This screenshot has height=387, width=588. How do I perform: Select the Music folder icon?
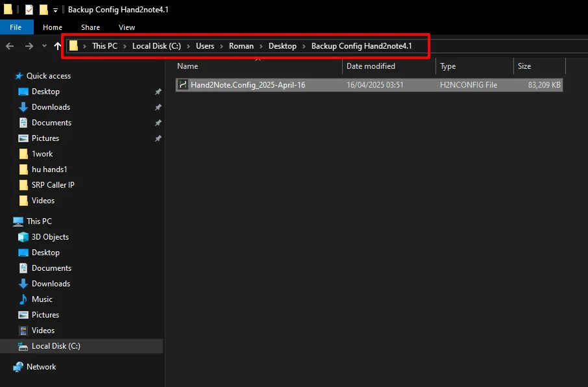tap(23, 299)
